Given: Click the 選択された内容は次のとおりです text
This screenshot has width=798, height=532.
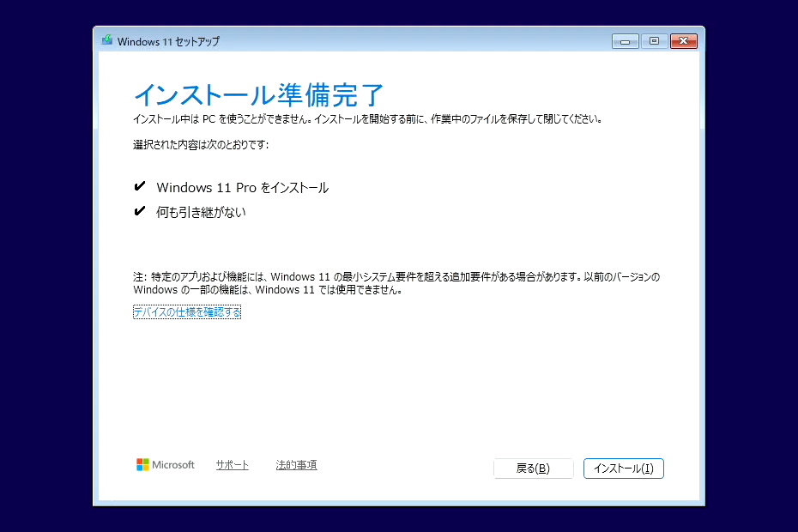Looking at the screenshot, I should coord(202,146).
